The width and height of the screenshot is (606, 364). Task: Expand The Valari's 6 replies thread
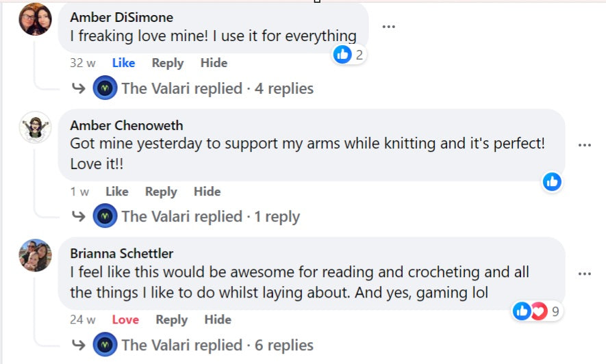coord(217,345)
